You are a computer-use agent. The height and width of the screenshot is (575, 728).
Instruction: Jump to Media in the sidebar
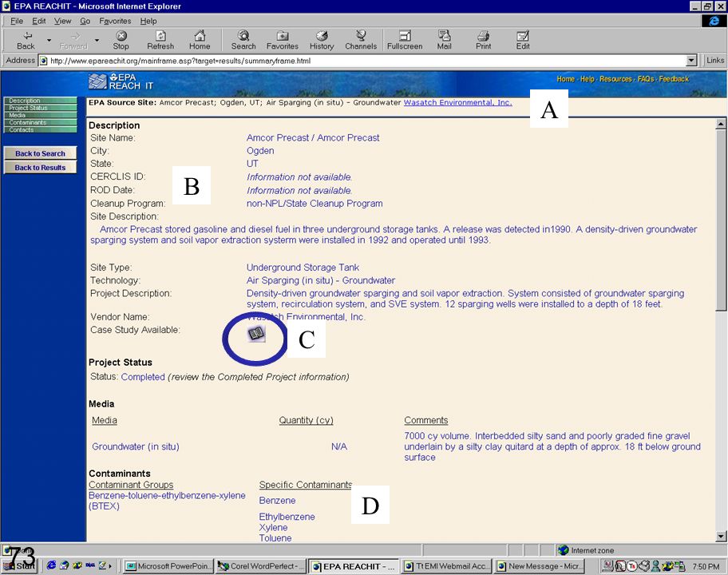(x=41, y=115)
